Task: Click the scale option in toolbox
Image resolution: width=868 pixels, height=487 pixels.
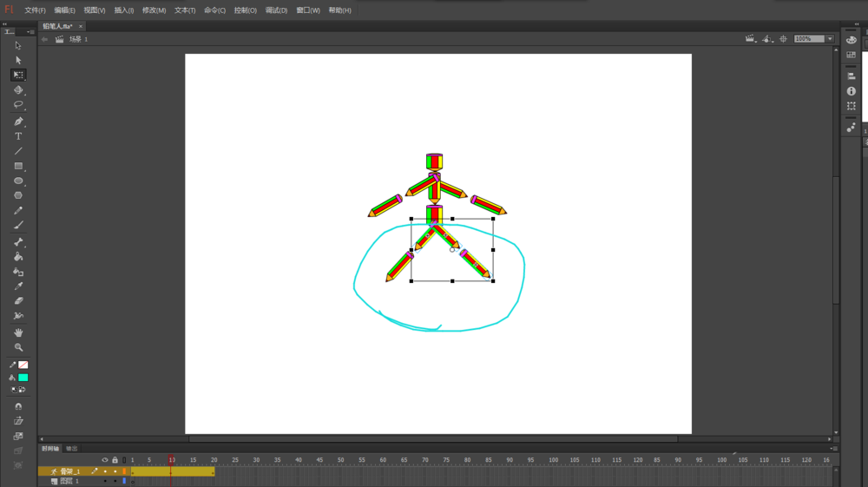Action: click(18, 436)
